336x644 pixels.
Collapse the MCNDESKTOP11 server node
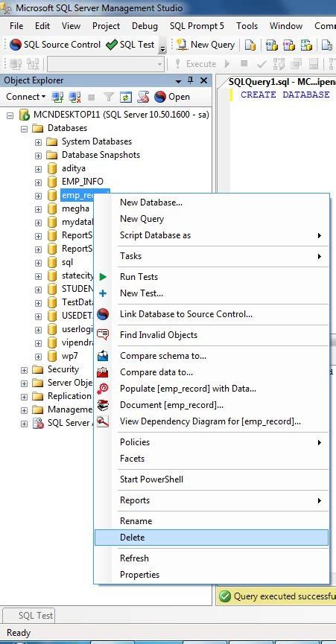pos(10,115)
